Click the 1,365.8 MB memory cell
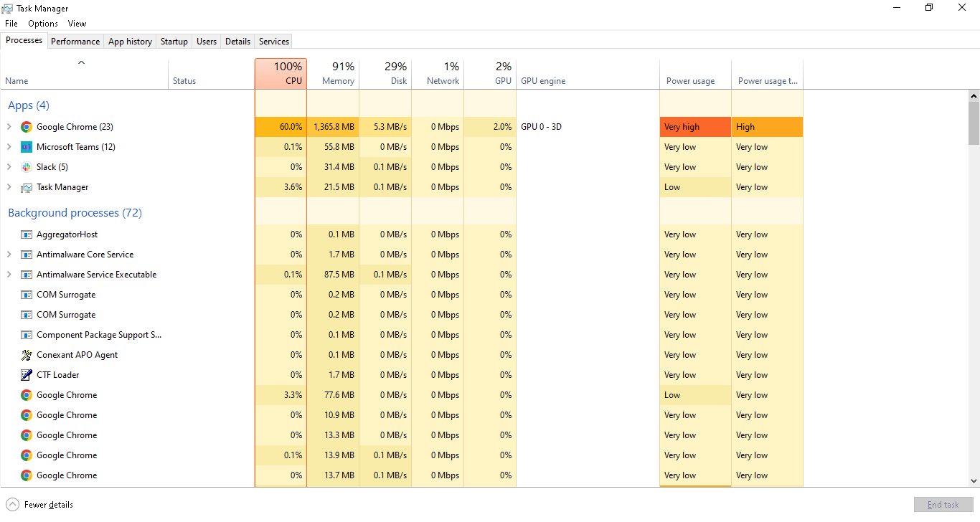 click(333, 127)
